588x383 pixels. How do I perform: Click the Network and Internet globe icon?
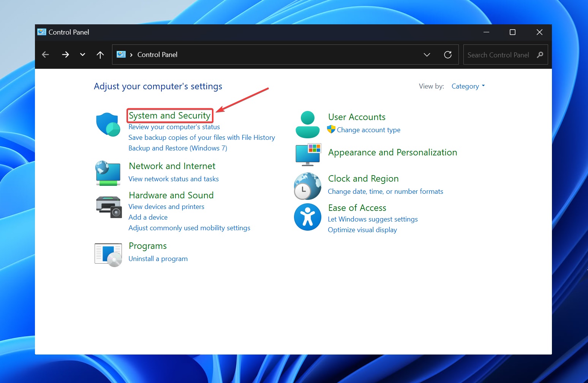point(108,173)
